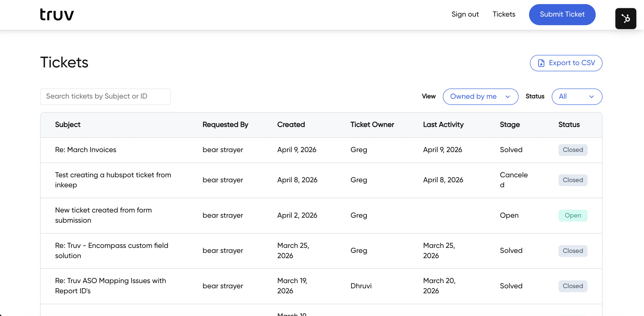
Task: Select the Open status badge
Action: click(x=573, y=215)
